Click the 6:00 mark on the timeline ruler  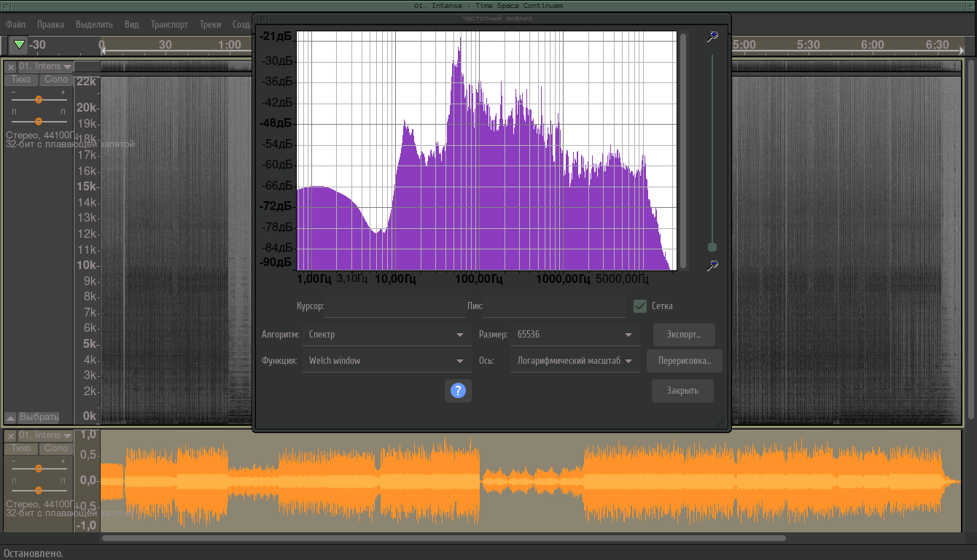pyautogui.click(x=873, y=45)
